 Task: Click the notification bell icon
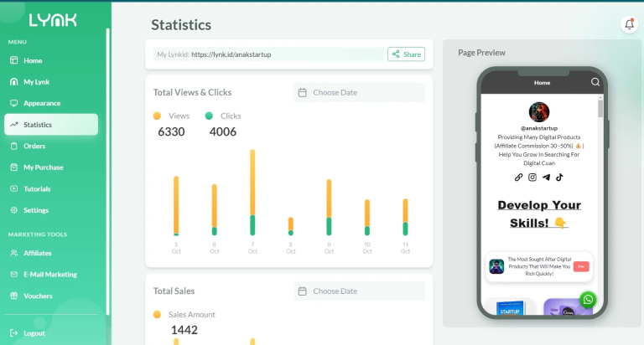(629, 24)
